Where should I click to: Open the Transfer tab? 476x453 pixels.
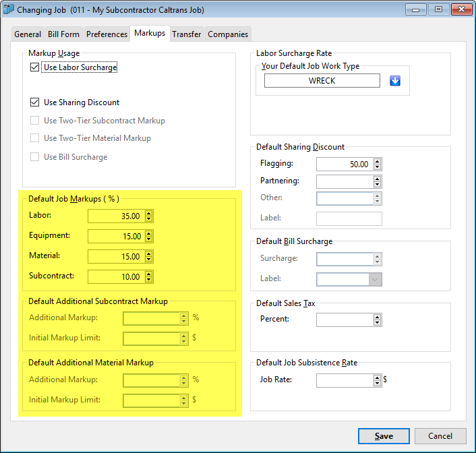[x=186, y=34]
